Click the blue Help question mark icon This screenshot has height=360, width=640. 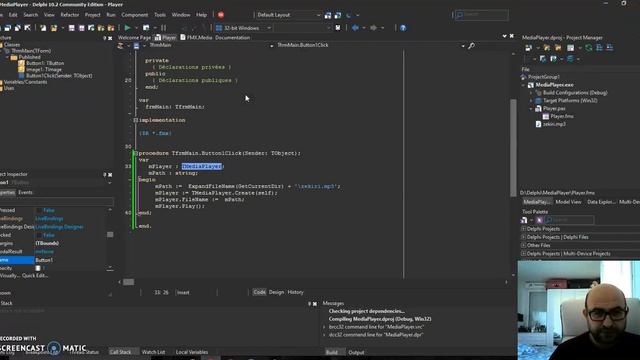point(403,28)
